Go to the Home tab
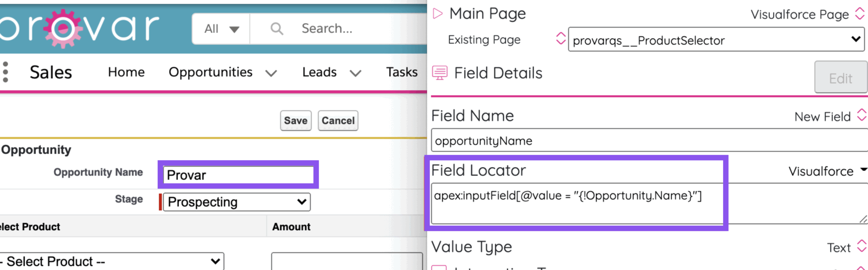Screen dimensions: 868x270 126,72
